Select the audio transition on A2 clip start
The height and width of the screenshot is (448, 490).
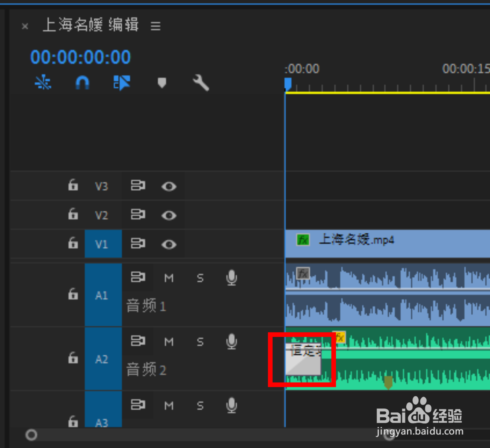tap(303, 359)
